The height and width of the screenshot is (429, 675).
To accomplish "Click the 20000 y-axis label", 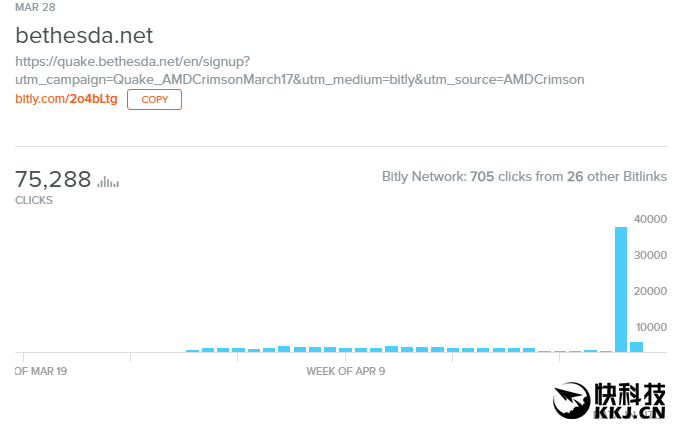I will tap(651, 291).
